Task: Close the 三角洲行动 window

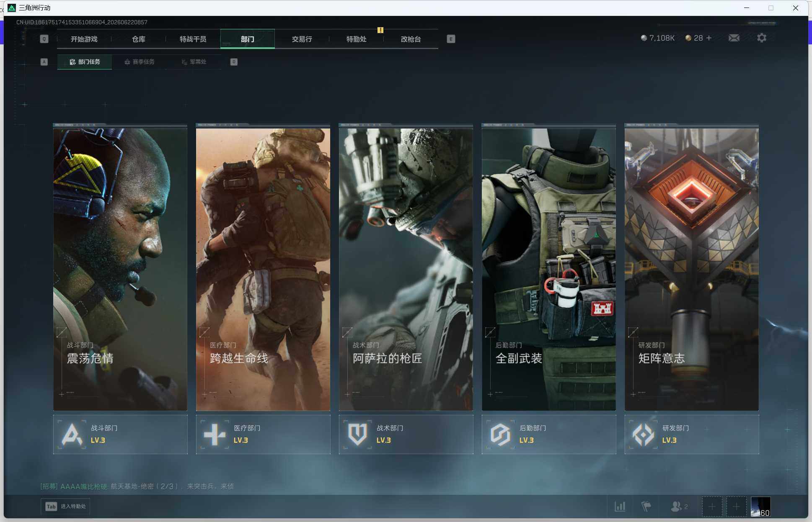Action: pos(795,8)
